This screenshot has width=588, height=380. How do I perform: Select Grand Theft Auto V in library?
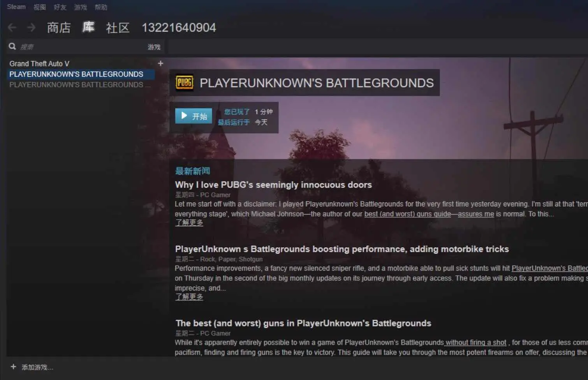39,63
